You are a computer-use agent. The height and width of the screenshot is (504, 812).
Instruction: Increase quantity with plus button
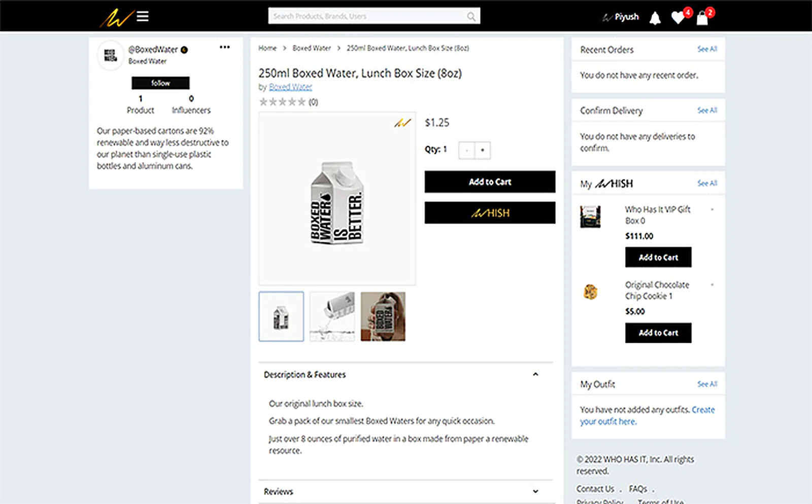483,150
